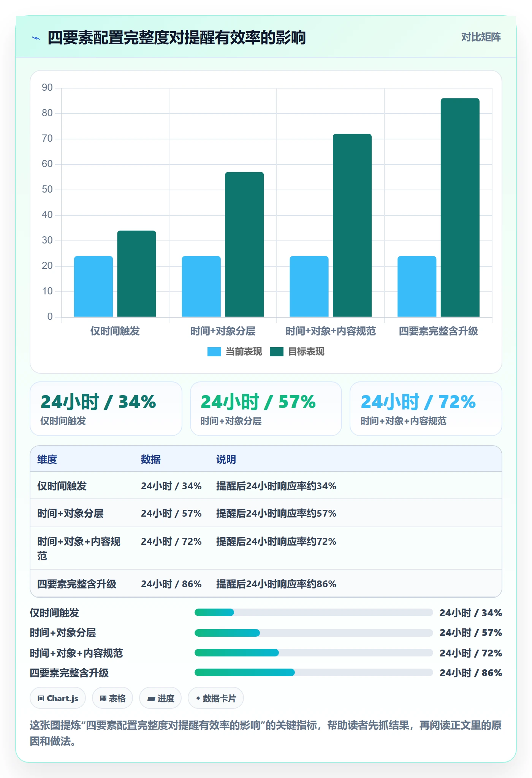The image size is (532, 778).
Task: Click the lightning icon beside the title
Action: tap(36, 38)
